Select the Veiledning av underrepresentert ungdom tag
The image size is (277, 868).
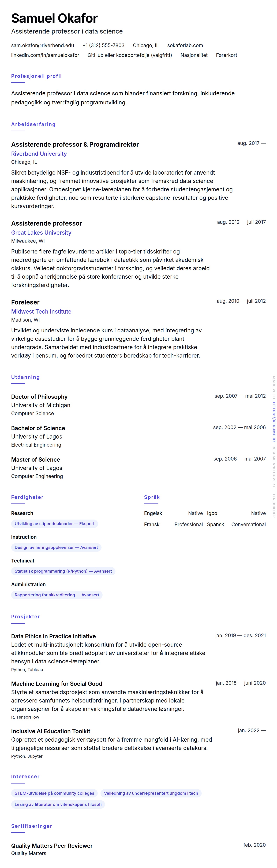(x=151, y=793)
